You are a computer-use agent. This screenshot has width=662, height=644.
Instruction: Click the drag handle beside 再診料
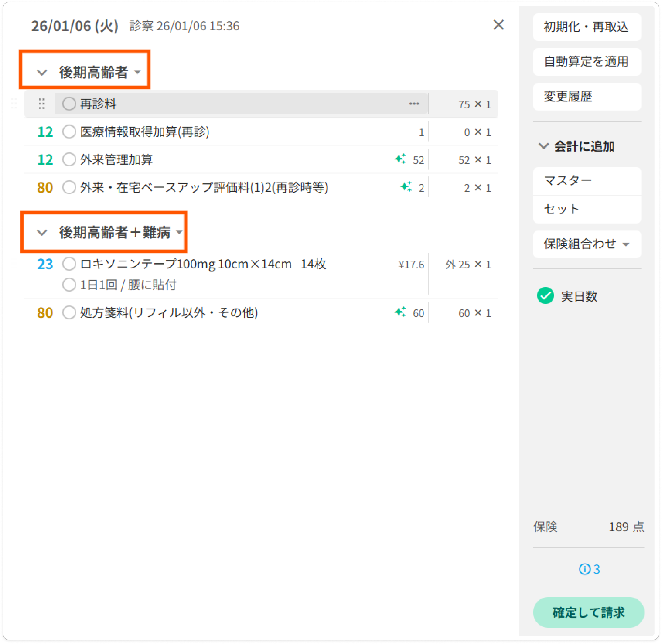[42, 104]
